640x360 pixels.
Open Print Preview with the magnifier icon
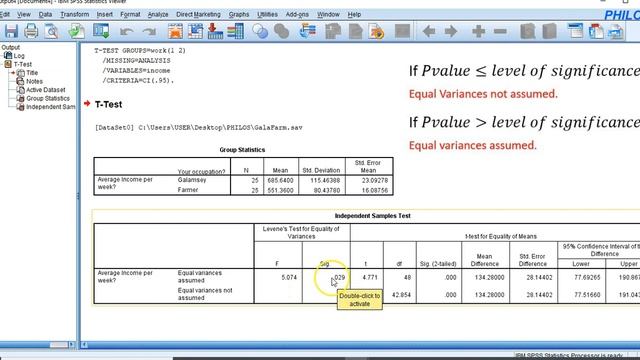51,31
